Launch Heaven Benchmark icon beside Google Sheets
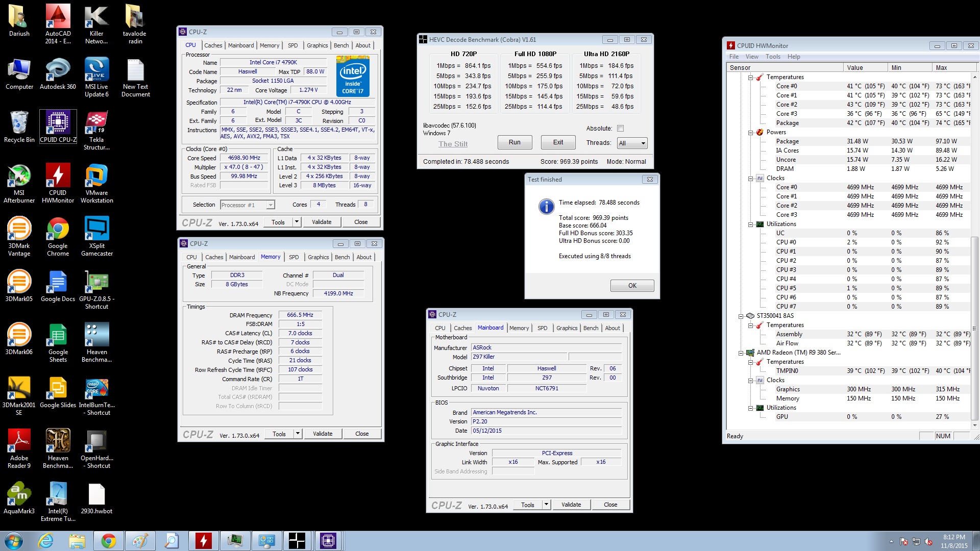The image size is (980, 551). coord(96,343)
